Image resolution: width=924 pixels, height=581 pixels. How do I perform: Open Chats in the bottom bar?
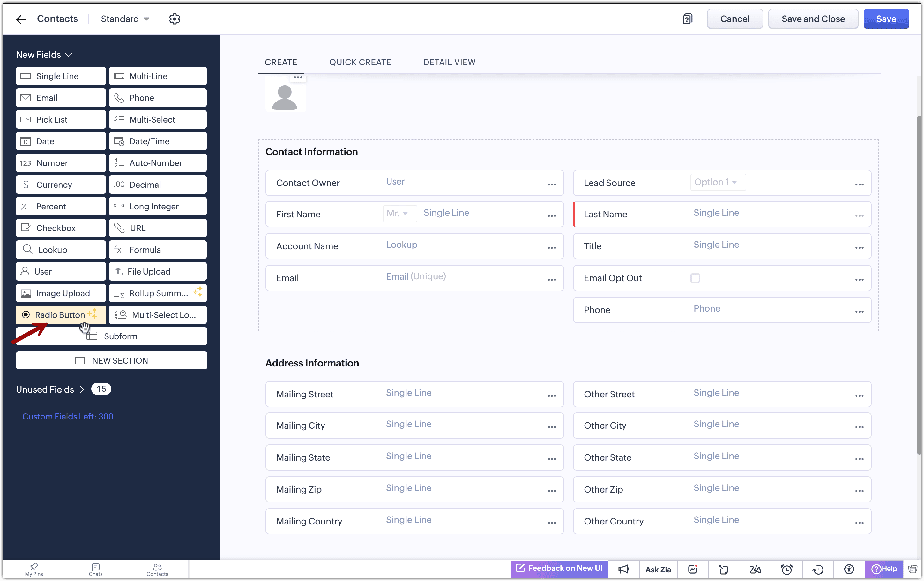95,569
